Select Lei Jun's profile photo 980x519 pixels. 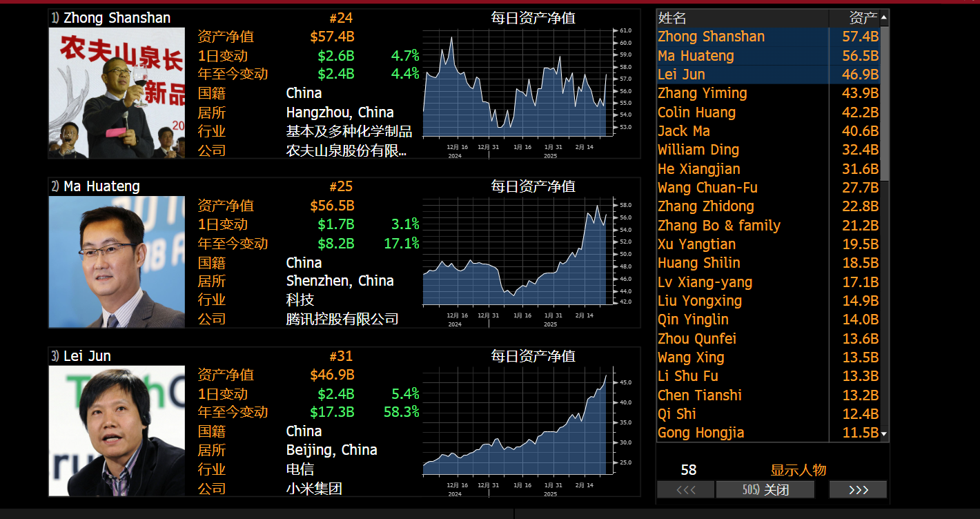pyautogui.click(x=117, y=431)
